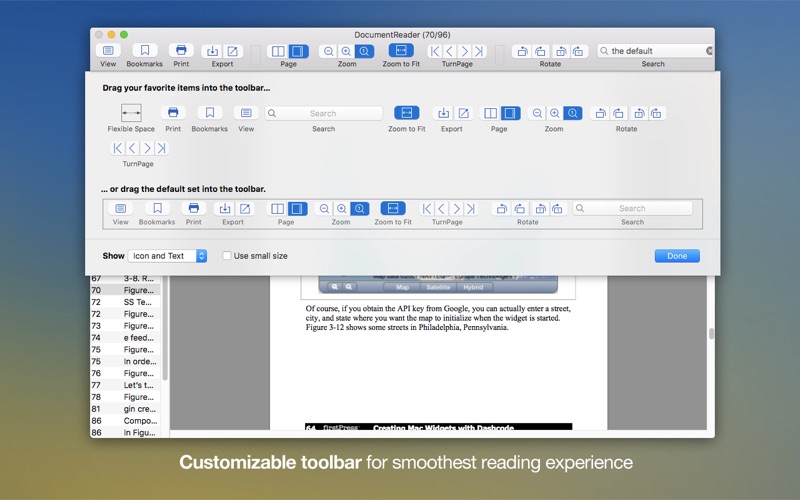The width and height of the screenshot is (800, 500).
Task: Select the page 70 Figure entry in sidebar
Action: (125, 290)
